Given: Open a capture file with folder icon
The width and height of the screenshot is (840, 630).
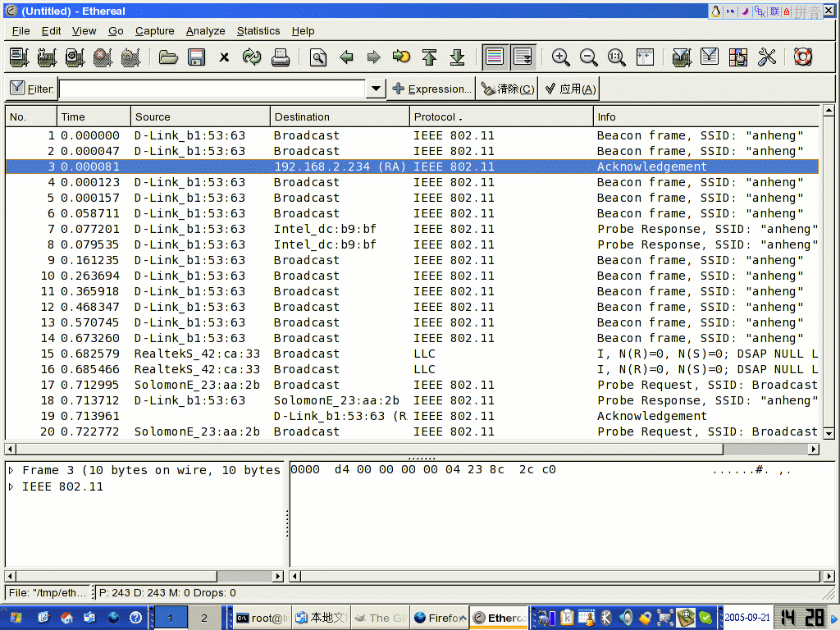Looking at the screenshot, I should (x=168, y=57).
